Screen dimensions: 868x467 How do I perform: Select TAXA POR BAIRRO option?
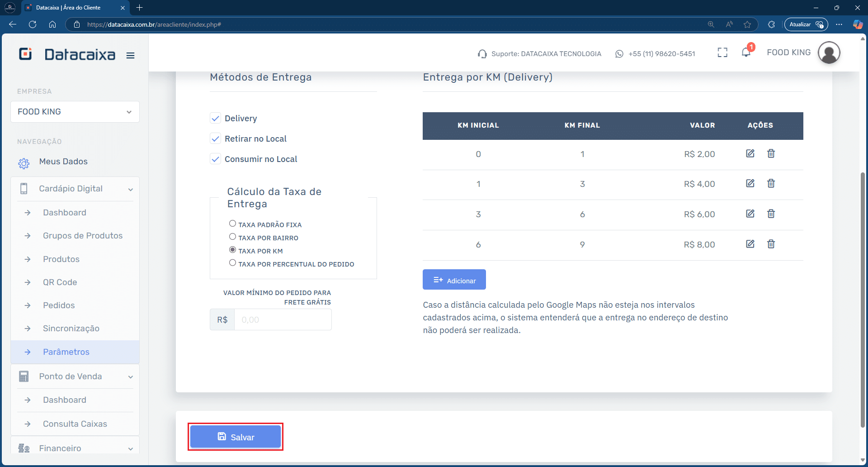(232, 236)
